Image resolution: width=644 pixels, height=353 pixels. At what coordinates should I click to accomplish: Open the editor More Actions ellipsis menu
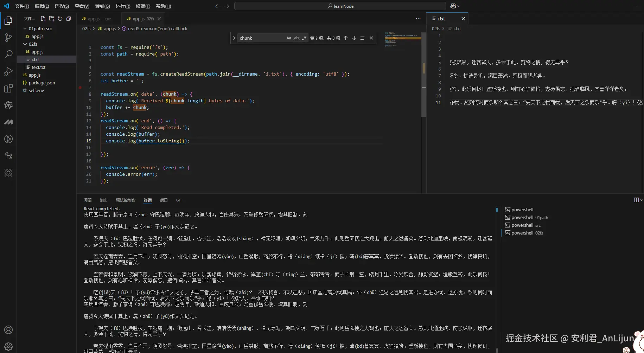(x=418, y=19)
